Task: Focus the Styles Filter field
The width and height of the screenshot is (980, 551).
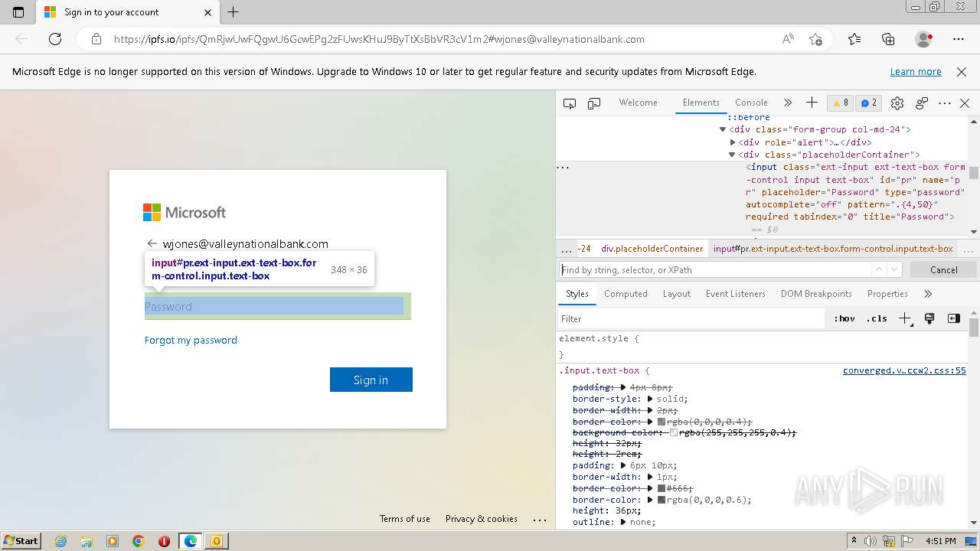Action: [691, 318]
